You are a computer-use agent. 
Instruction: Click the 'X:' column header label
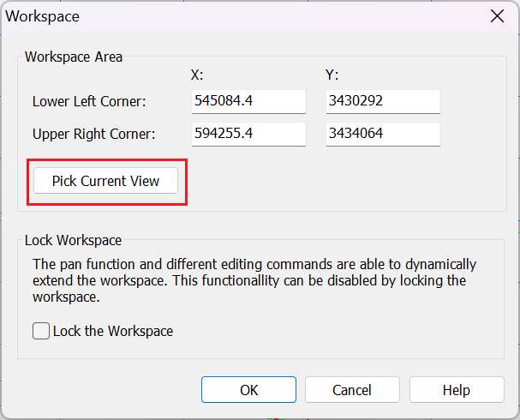tap(197, 75)
